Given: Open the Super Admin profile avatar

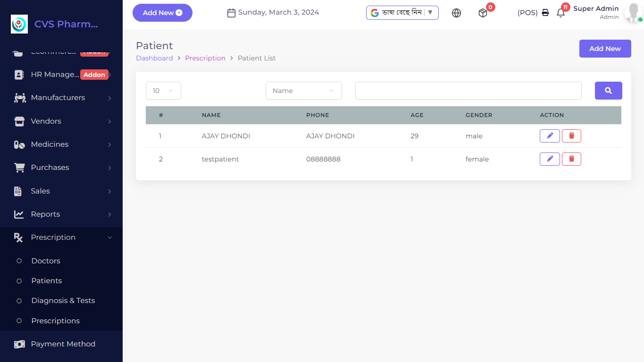Looking at the screenshot, I should 632,13.
